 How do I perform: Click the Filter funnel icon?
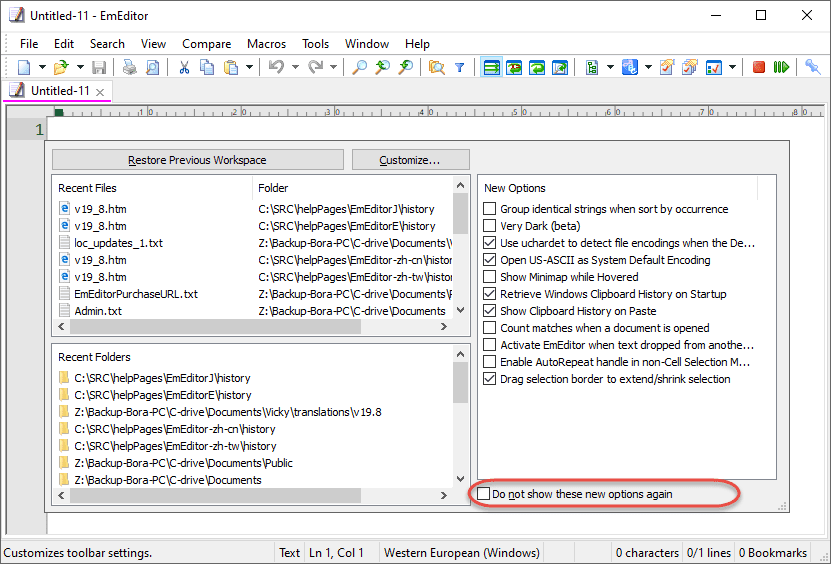click(x=459, y=67)
